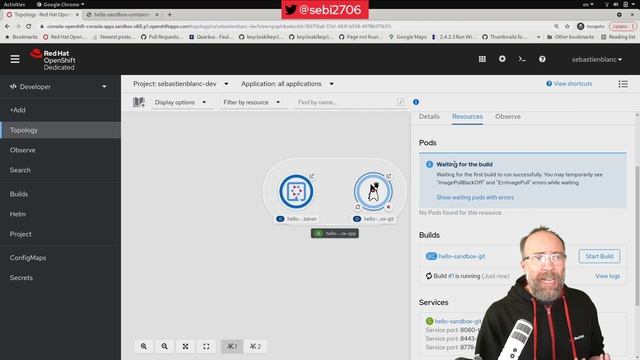Go back in Chrome
Viewport: 640px width, 360px height.
7,26
